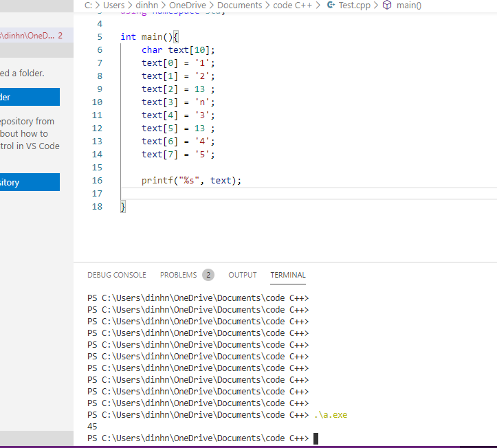Expand the Documents breadcrumb folder
The height and width of the screenshot is (448, 497).
pos(239,5)
